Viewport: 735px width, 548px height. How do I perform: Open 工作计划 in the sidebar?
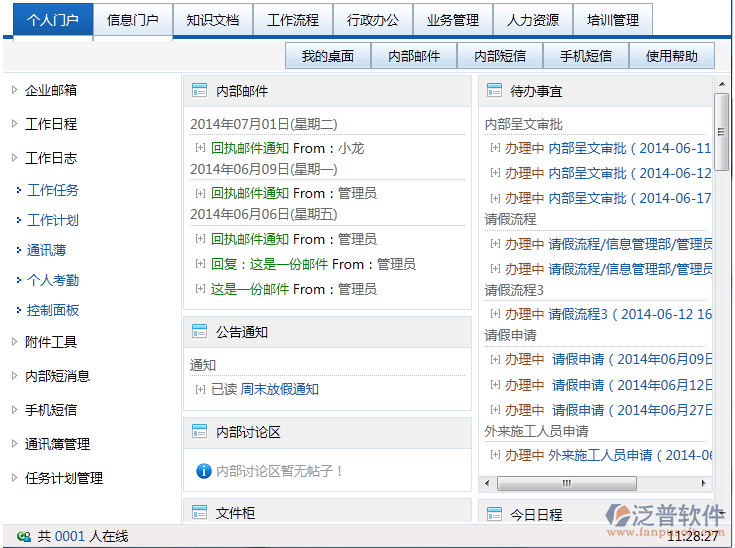point(52,220)
